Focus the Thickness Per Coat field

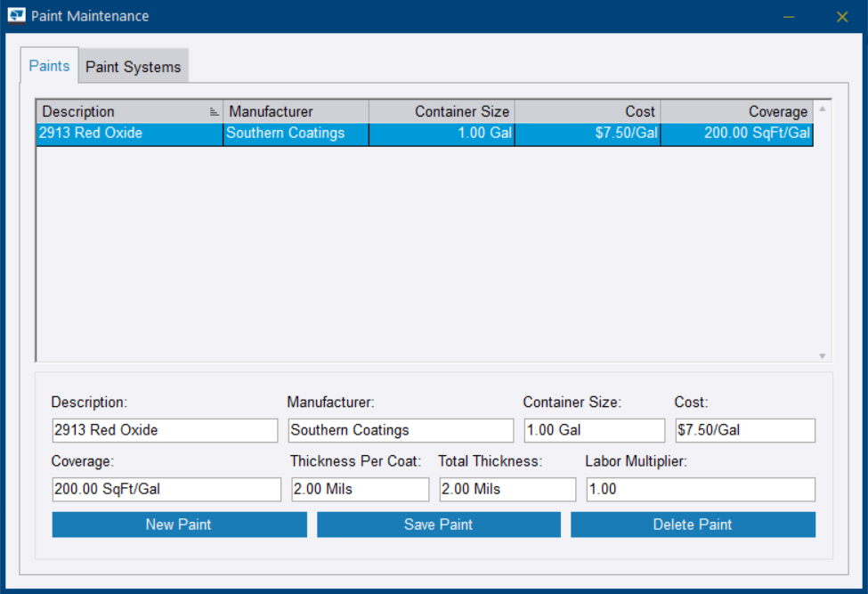pyautogui.click(x=360, y=490)
